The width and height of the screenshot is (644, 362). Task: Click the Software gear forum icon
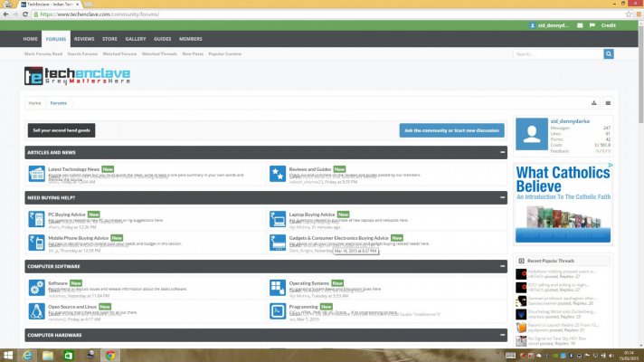coord(36,288)
